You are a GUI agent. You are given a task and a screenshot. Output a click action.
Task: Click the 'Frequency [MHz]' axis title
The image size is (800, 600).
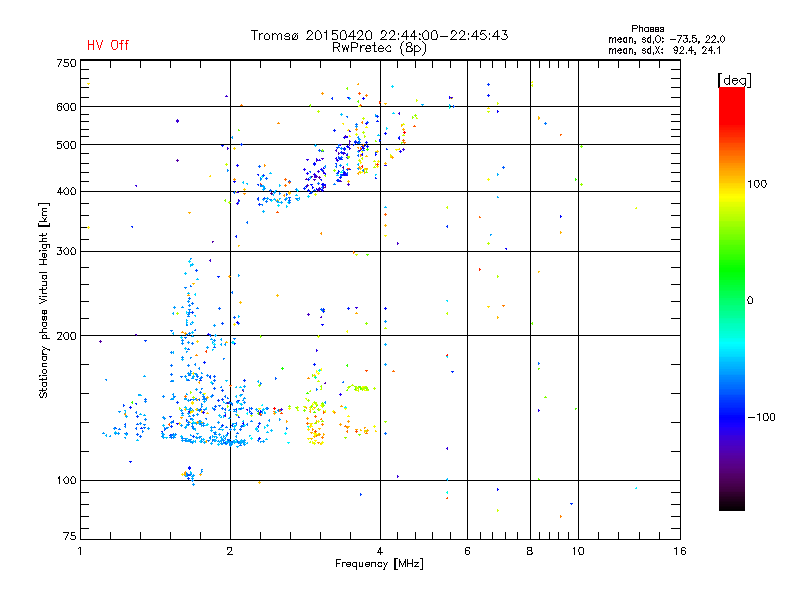coord(379,564)
